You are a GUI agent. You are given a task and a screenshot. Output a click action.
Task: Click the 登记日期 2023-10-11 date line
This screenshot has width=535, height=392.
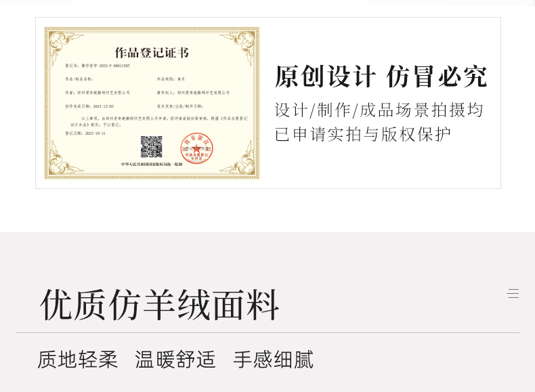point(85,133)
